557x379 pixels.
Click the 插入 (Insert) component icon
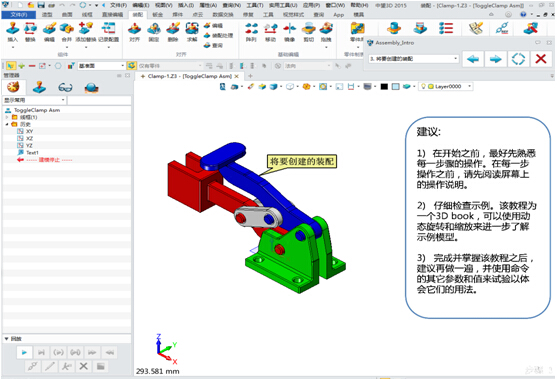coord(12,28)
